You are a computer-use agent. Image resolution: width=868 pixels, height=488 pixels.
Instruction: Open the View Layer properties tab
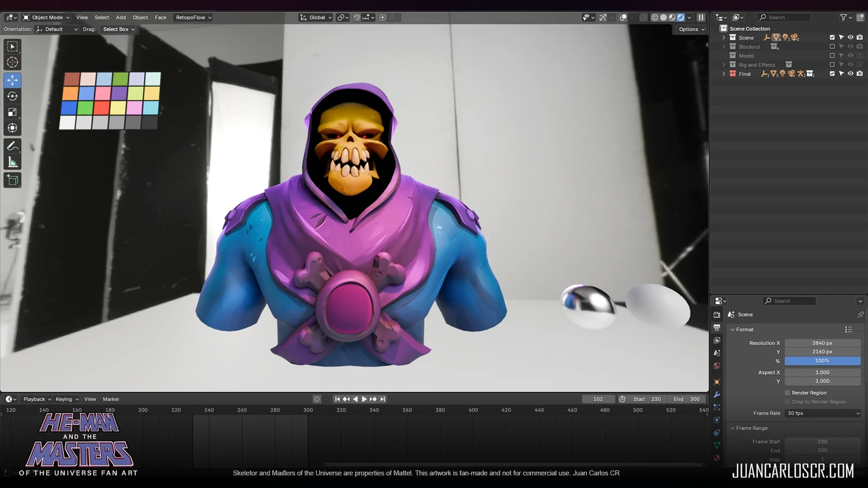[717, 340]
